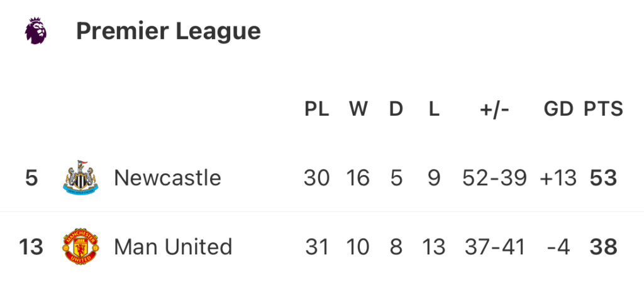
Task: Click the L column header
Action: click(434, 110)
